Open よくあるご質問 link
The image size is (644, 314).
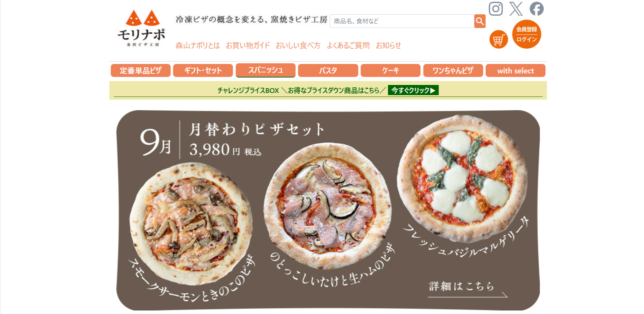click(x=348, y=45)
